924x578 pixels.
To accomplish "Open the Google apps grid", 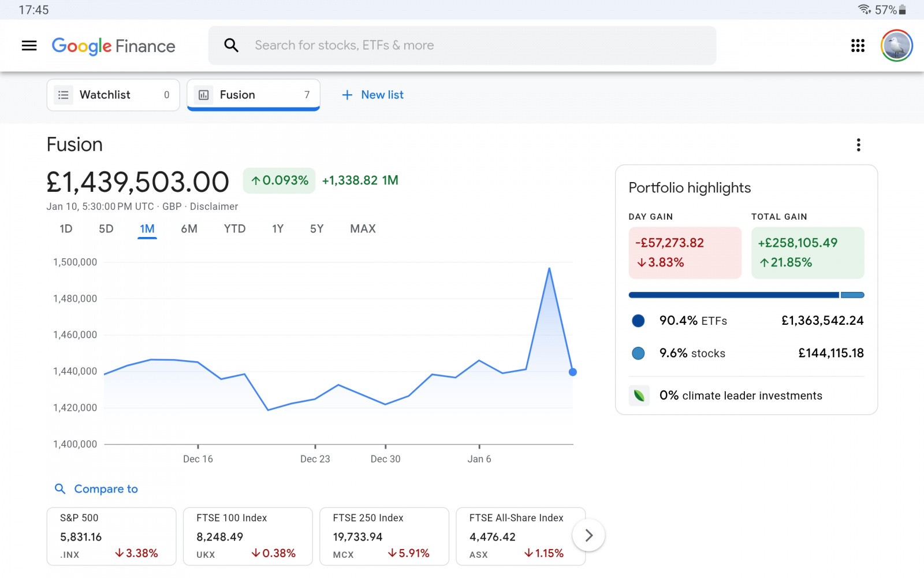I will coord(858,46).
